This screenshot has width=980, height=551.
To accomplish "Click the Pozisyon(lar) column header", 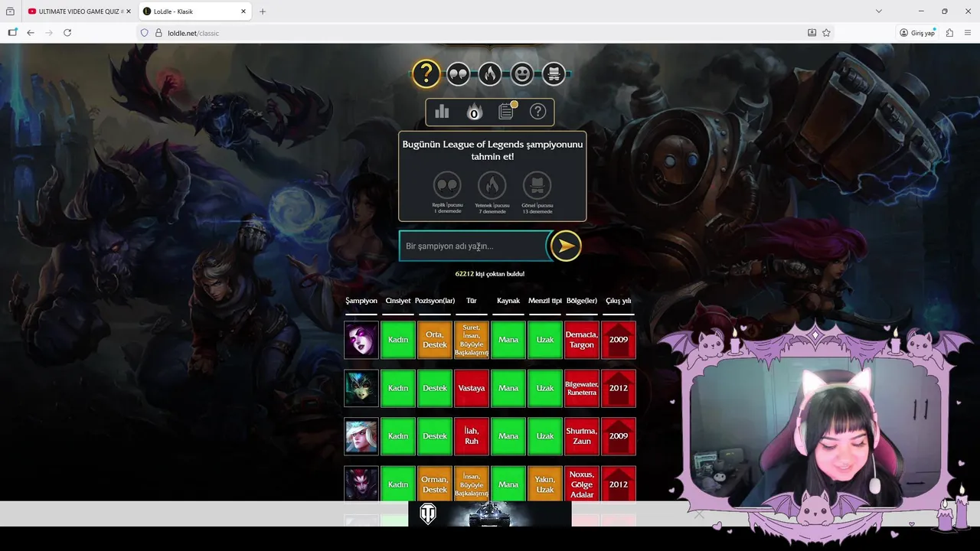I will coord(435,301).
